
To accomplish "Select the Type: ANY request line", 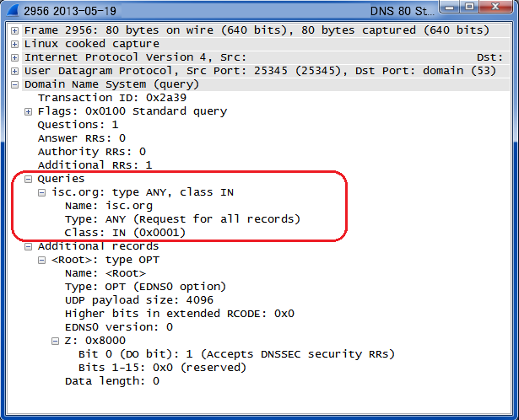I will (182, 219).
